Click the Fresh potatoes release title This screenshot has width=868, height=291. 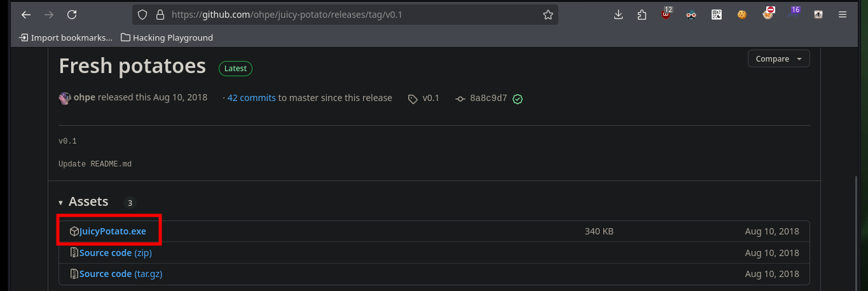[x=132, y=66]
